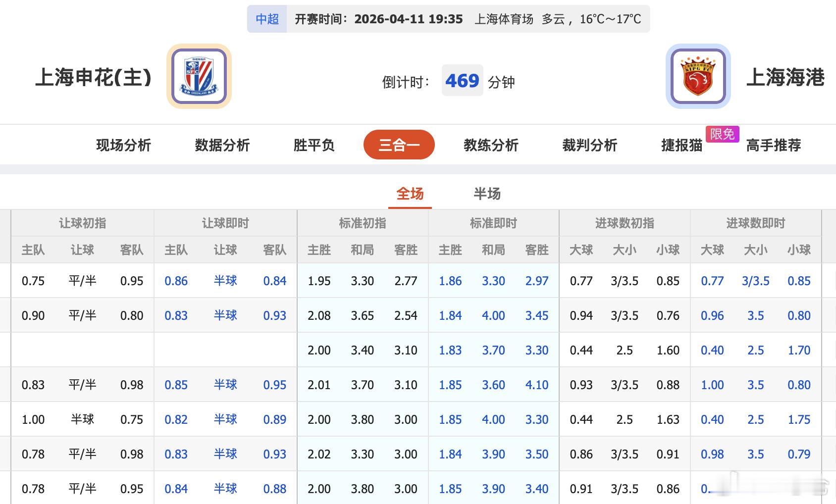Click the pink 限免 badge
Screen dimensions: 836x504
coord(723,134)
